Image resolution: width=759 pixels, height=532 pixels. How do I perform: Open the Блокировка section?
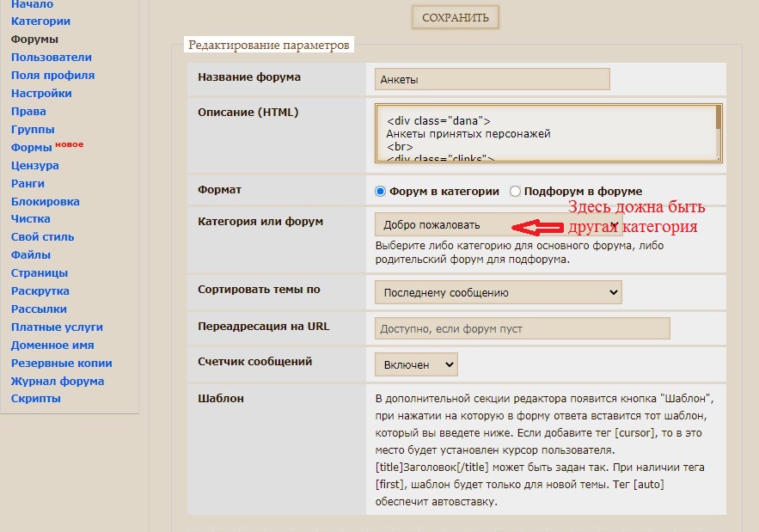pos(45,201)
